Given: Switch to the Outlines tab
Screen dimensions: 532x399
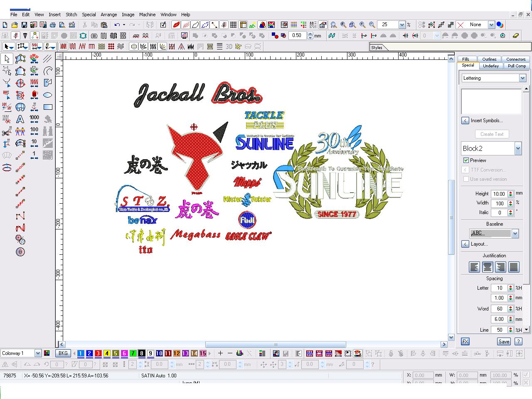Looking at the screenshot, I should 489,59.
